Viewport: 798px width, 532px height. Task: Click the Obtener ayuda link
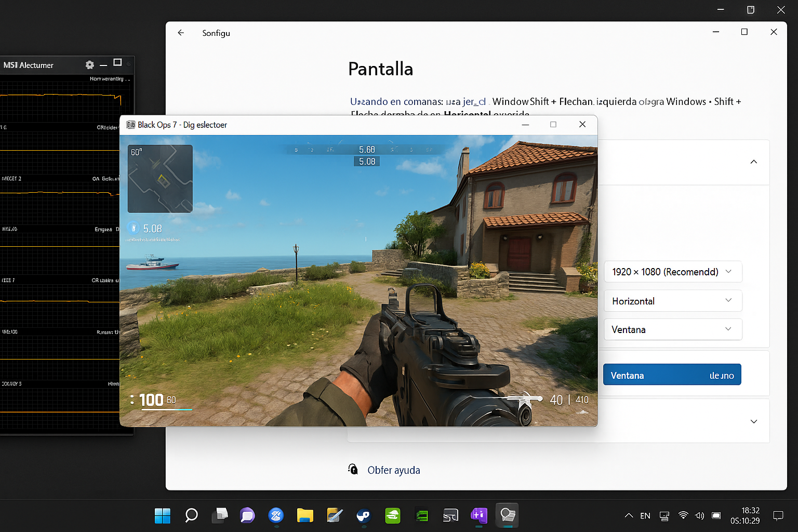tap(394, 470)
